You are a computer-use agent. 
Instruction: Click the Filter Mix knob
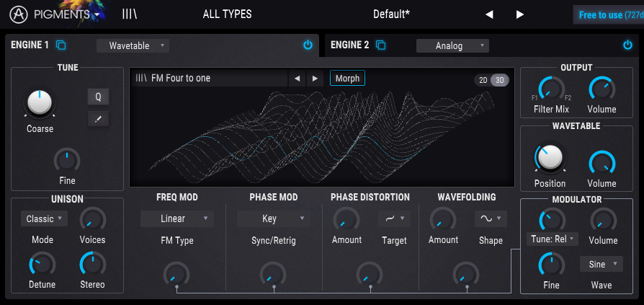point(551,89)
